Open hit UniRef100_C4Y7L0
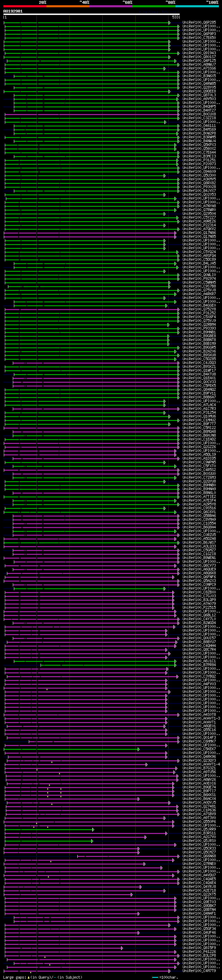Image resolution: width=222 pixels, height=980 pixels. [x=199, y=619]
